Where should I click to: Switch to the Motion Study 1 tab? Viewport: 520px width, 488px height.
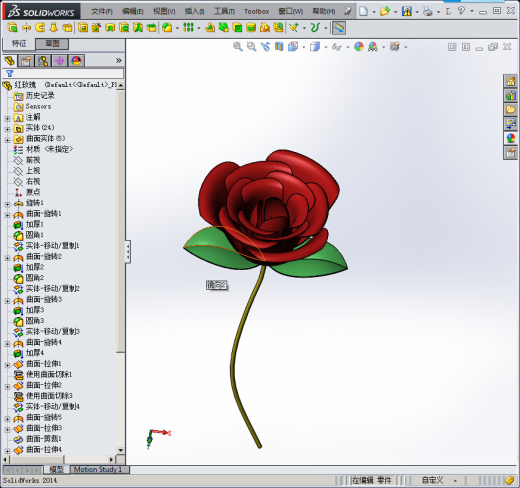click(98, 470)
